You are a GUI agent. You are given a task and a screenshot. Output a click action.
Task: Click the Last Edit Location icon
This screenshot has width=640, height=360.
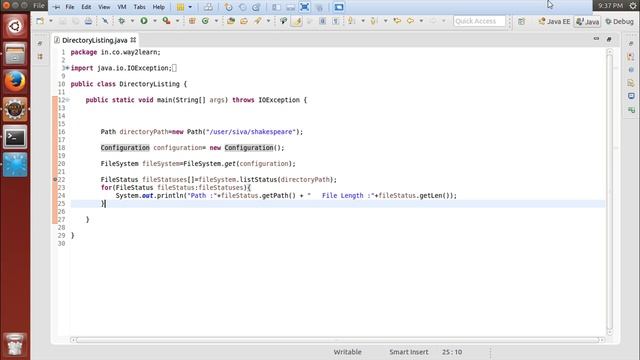(397, 21)
